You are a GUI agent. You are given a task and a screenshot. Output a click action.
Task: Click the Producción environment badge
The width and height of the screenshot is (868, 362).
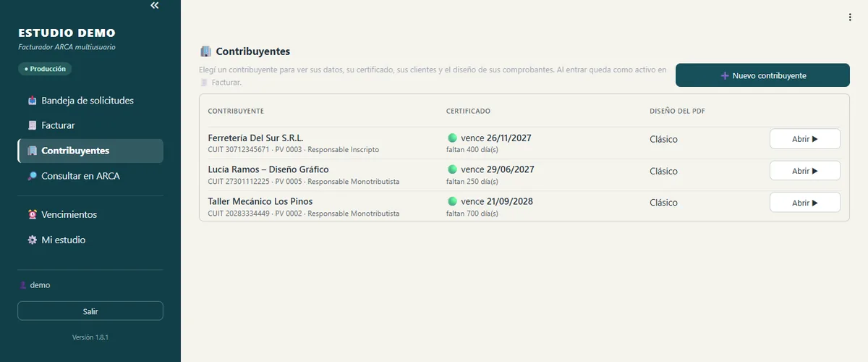click(x=45, y=69)
